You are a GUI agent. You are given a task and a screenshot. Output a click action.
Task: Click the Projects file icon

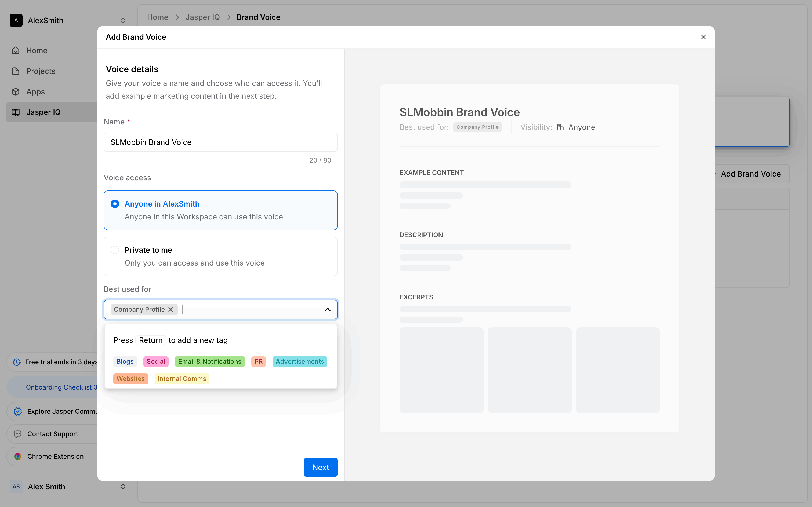point(16,71)
